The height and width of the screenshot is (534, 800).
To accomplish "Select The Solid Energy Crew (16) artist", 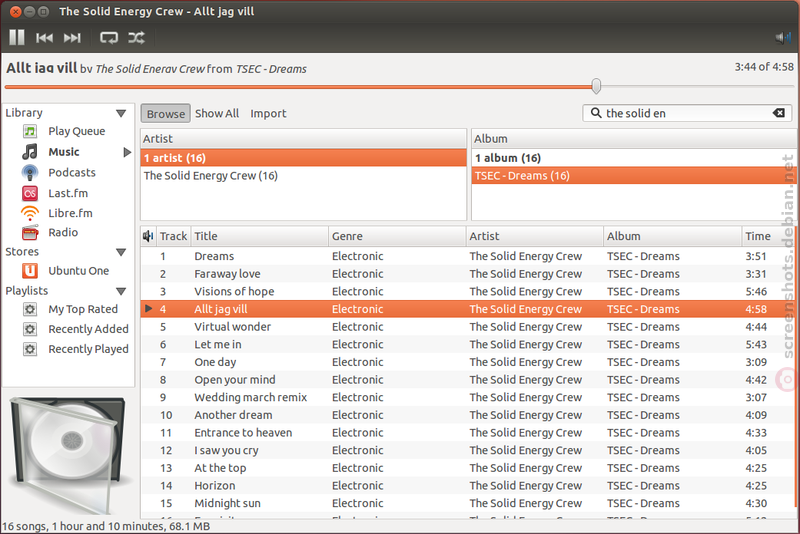I will tap(304, 176).
